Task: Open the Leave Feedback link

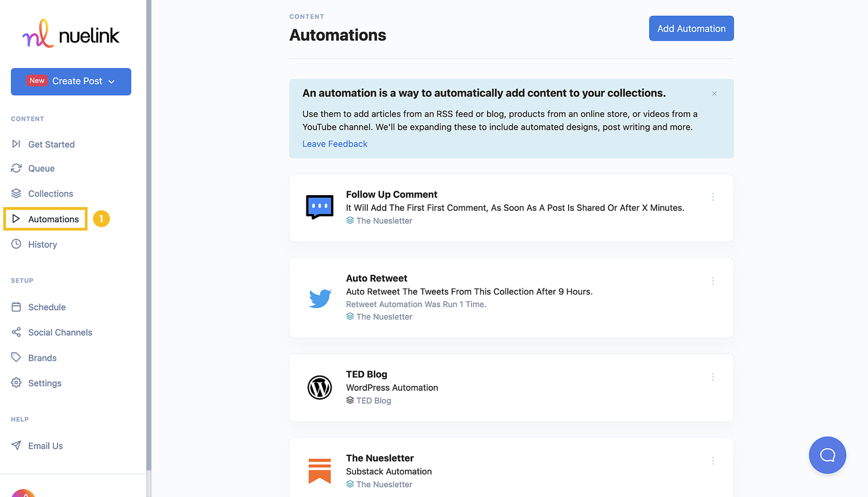Action: [x=335, y=144]
